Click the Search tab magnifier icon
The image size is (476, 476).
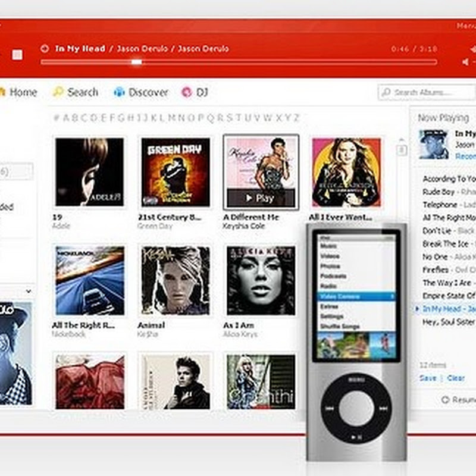pos(58,92)
